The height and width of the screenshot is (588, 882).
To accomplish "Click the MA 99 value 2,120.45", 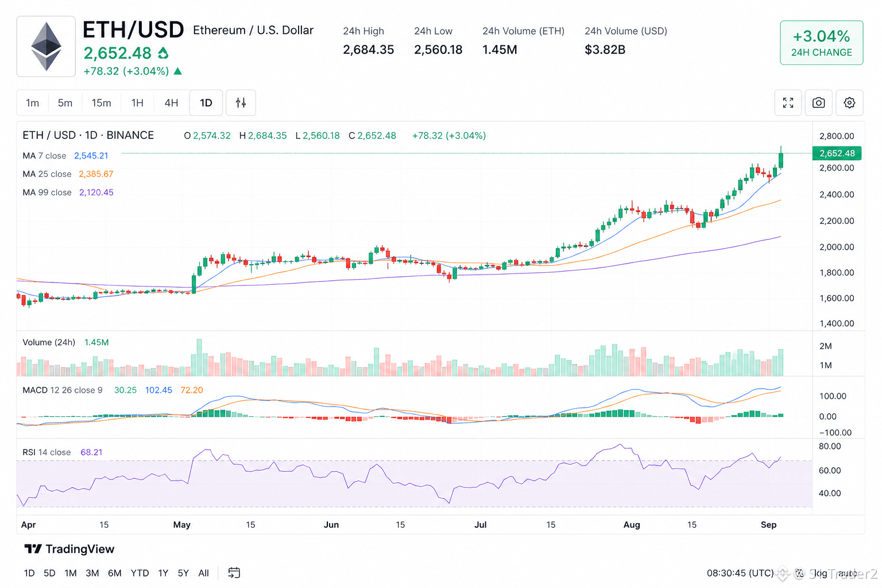I will pos(96,192).
